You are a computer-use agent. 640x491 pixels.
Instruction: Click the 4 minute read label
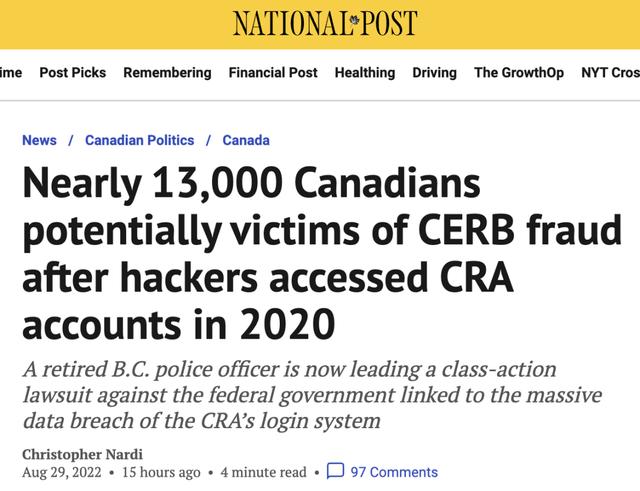[264, 472]
